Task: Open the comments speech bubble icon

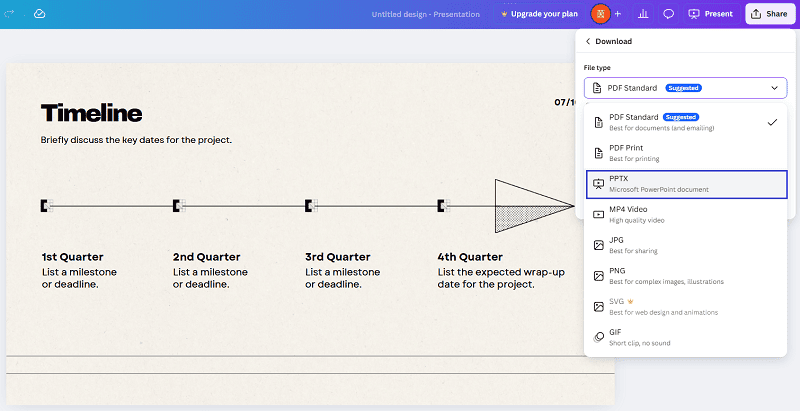Action: [x=668, y=14]
